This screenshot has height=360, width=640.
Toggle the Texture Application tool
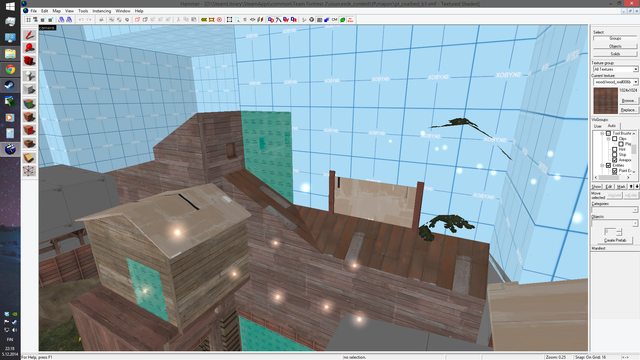(29, 103)
